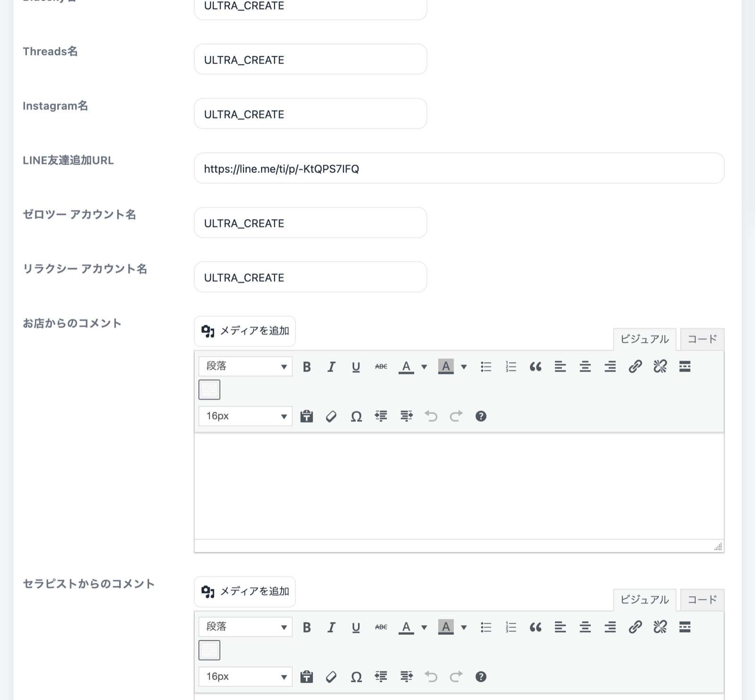Image resolution: width=755 pixels, height=700 pixels.
Task: Apply background color in セラピストからのコメント editor
Action: pyautogui.click(x=446, y=627)
